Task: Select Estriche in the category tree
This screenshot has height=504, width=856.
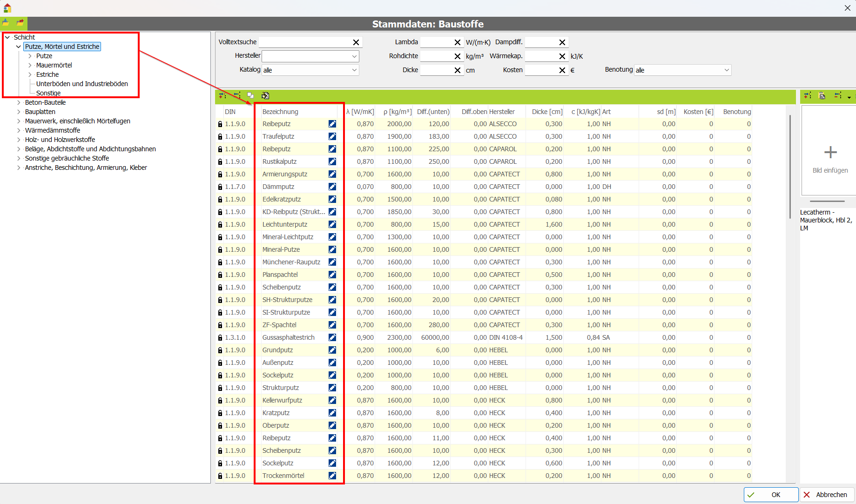Action: tap(47, 74)
